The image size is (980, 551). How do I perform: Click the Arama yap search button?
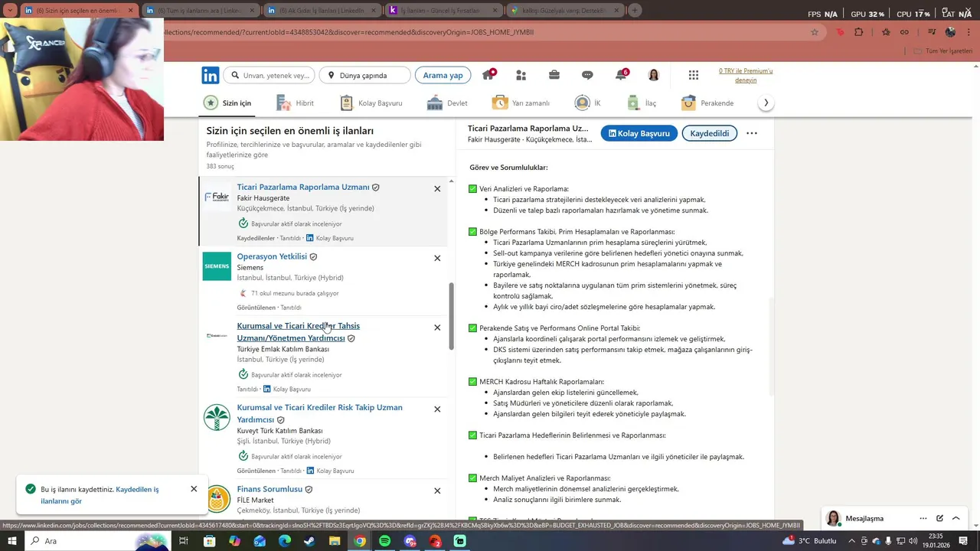[x=443, y=75]
